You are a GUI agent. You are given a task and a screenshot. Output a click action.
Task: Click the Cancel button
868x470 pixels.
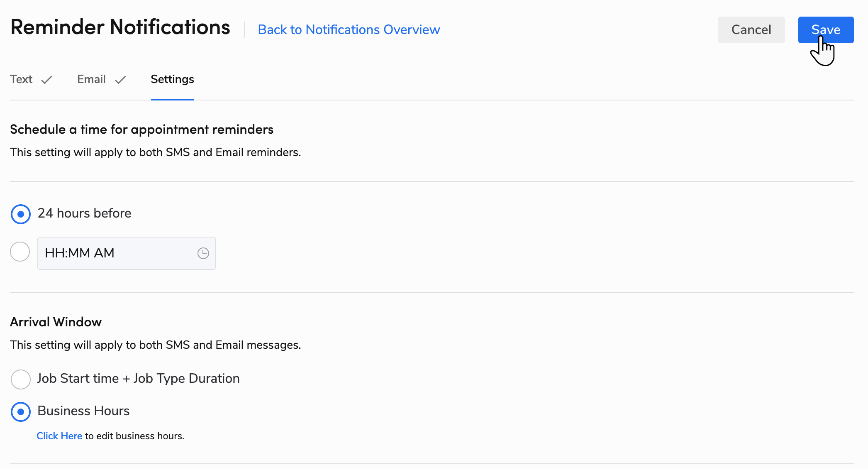pyautogui.click(x=751, y=30)
